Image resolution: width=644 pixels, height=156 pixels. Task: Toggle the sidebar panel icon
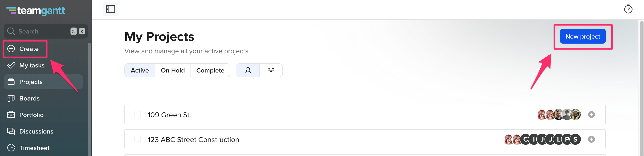pyautogui.click(x=110, y=9)
